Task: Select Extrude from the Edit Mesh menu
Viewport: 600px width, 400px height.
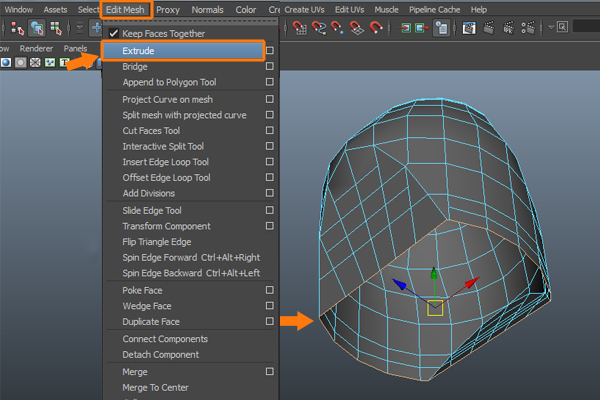Action: pos(139,50)
